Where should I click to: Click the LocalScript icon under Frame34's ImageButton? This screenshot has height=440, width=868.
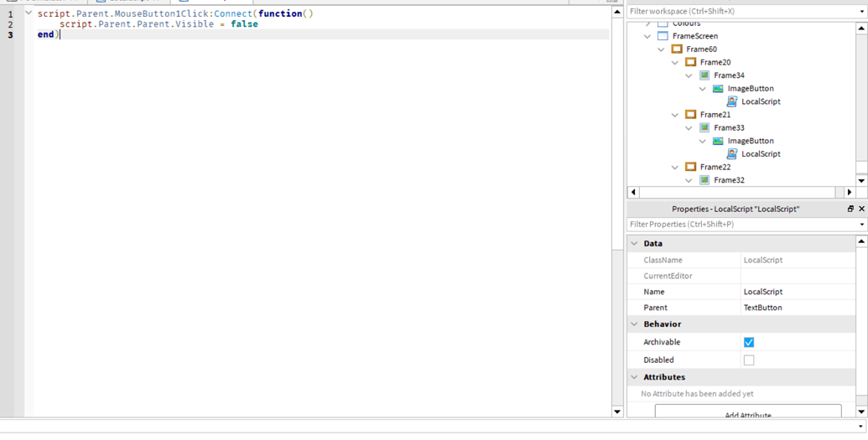tap(732, 101)
